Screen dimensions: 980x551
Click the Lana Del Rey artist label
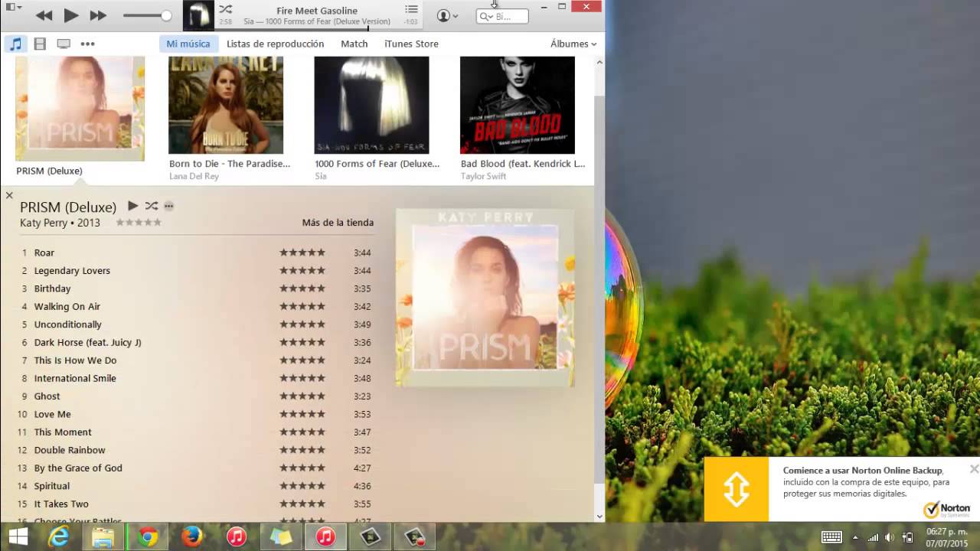(x=194, y=176)
